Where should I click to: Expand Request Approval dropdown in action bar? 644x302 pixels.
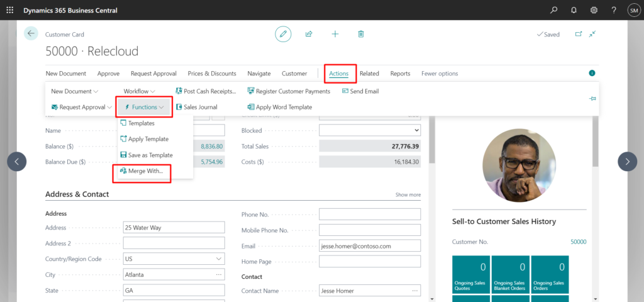(82, 107)
